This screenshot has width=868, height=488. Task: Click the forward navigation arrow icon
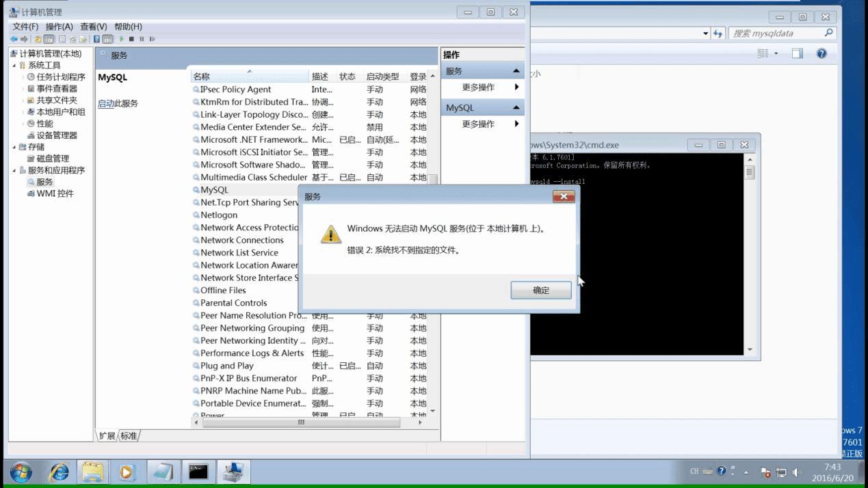click(x=26, y=39)
